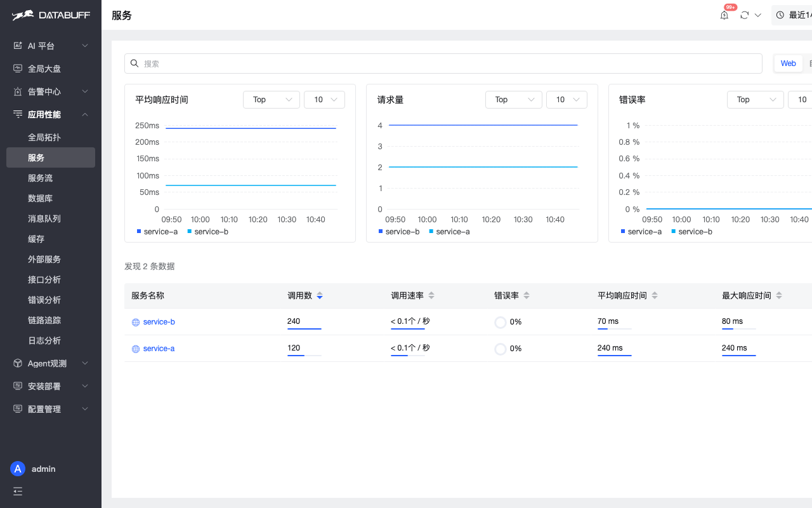Expand the AI 平台 menu
Image resolution: width=812 pixels, height=508 pixels.
coord(51,46)
